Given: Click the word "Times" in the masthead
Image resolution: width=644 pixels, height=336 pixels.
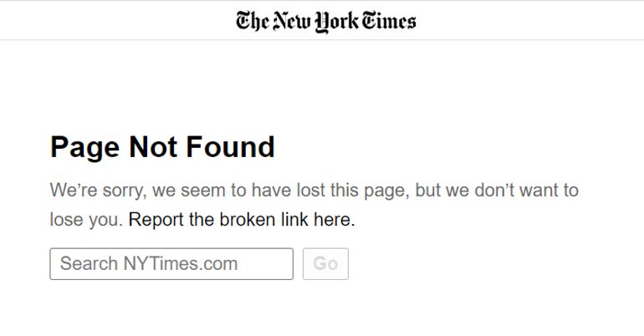Looking at the screenshot, I should 389,21.
